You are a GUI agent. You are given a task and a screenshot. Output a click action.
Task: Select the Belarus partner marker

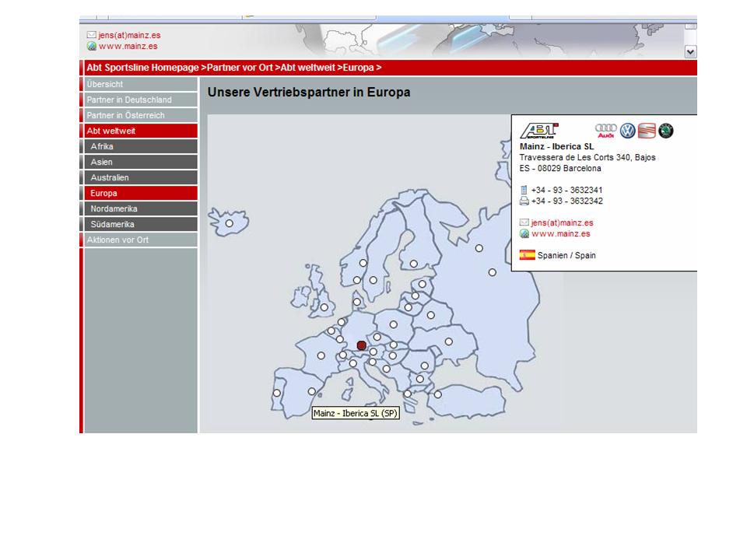pos(430,315)
